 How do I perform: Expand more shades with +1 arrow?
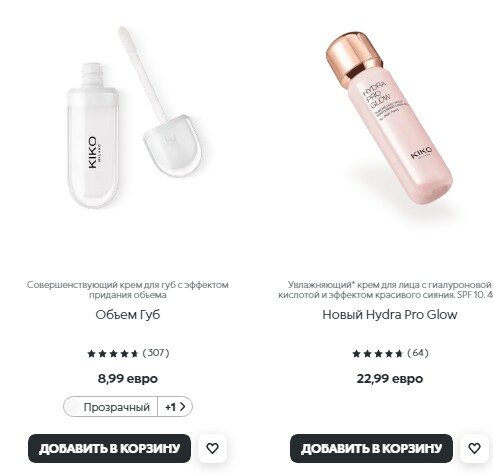pos(175,407)
